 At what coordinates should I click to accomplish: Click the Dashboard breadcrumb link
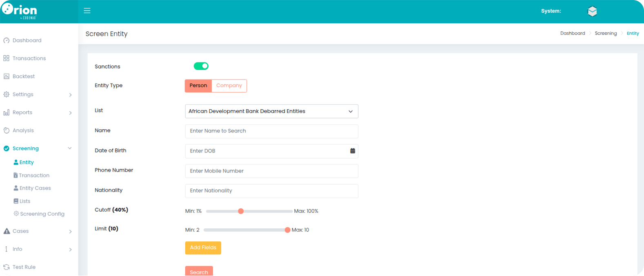572,33
